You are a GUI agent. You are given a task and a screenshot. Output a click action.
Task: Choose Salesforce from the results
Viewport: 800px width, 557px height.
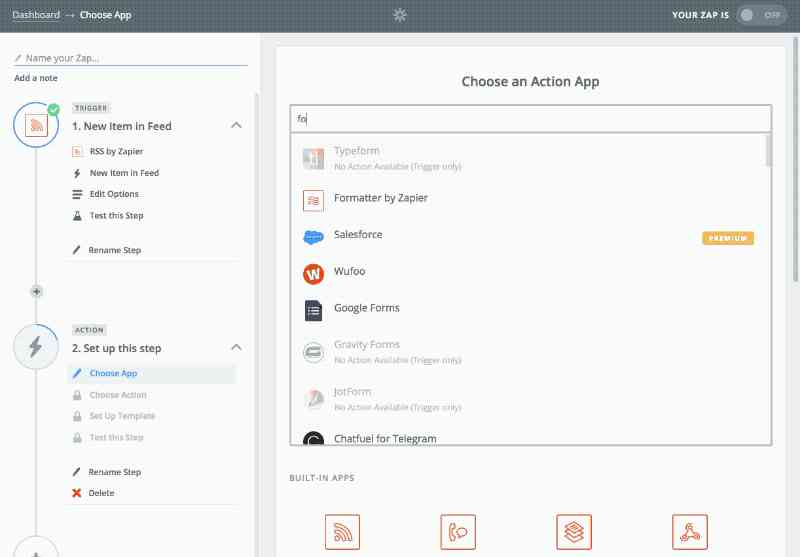[x=531, y=237]
